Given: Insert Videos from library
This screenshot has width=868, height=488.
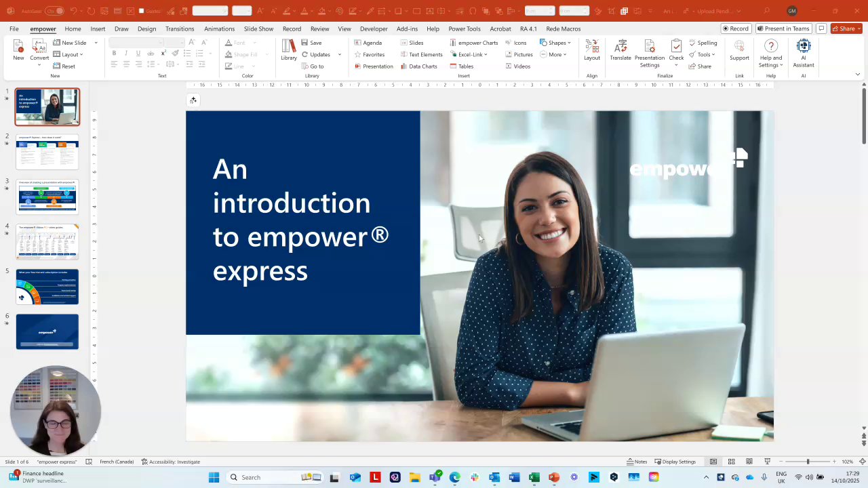Looking at the screenshot, I should [517, 66].
